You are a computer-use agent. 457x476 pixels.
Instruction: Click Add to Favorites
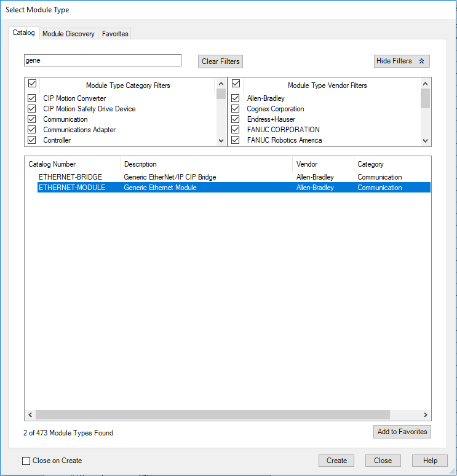click(x=402, y=432)
